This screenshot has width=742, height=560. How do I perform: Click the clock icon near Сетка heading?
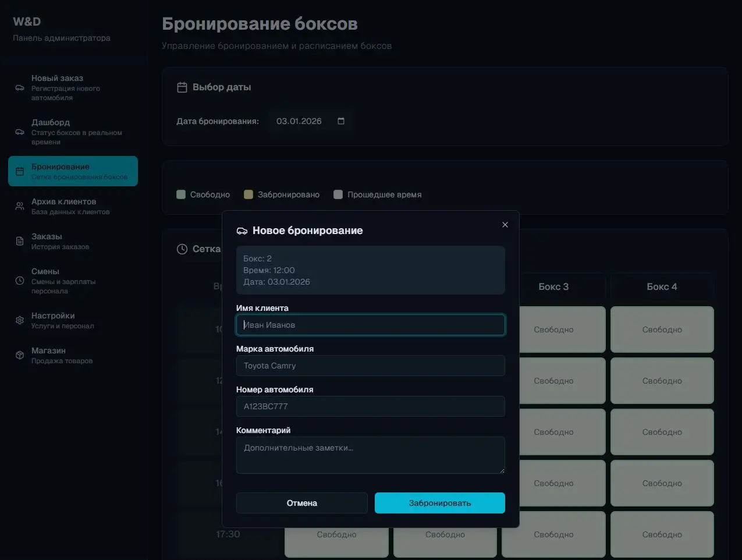(x=181, y=249)
